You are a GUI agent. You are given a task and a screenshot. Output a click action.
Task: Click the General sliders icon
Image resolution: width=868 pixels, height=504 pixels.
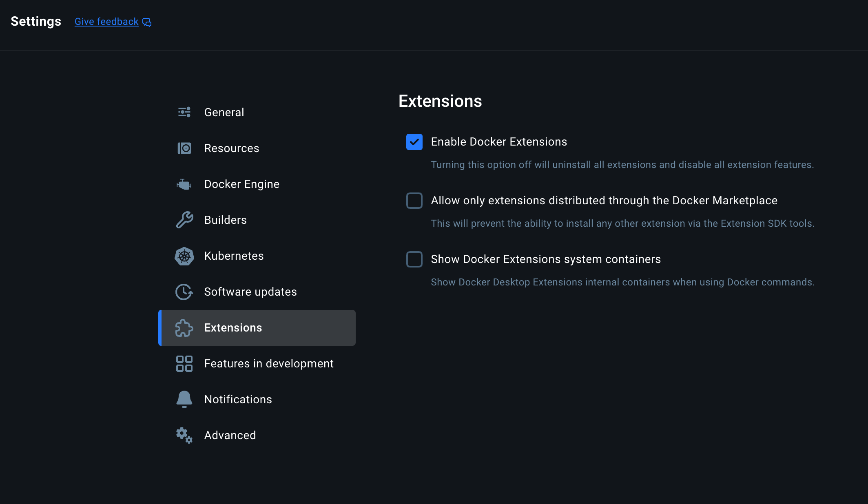[184, 112]
